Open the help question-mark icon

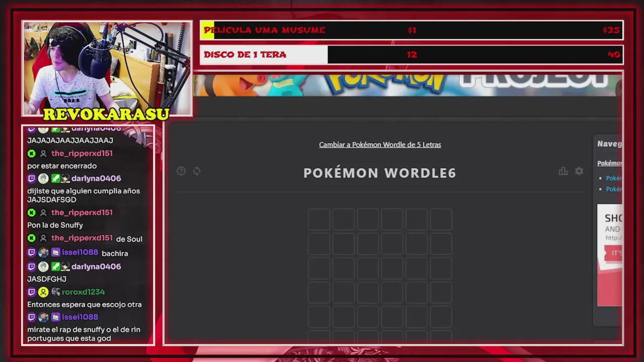[181, 171]
